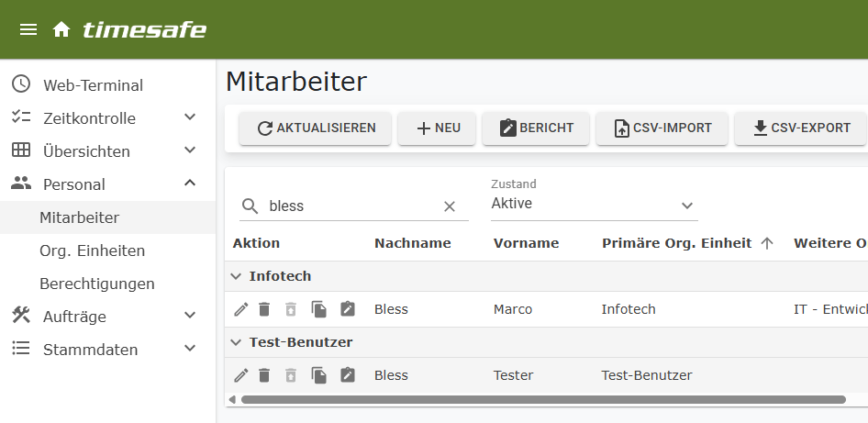Start CSV-Import

(662, 128)
